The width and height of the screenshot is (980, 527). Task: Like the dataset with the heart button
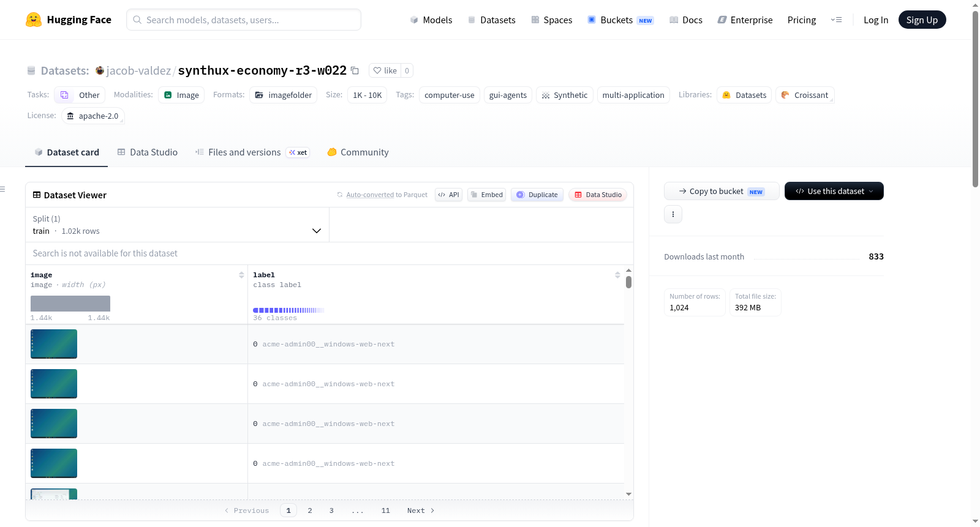tap(385, 70)
